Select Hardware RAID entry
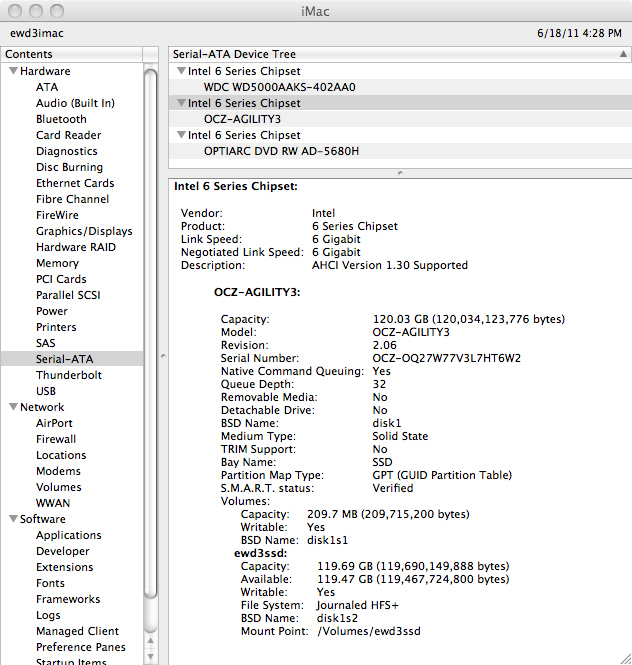Viewport: 632px width, 665px height. (76, 247)
